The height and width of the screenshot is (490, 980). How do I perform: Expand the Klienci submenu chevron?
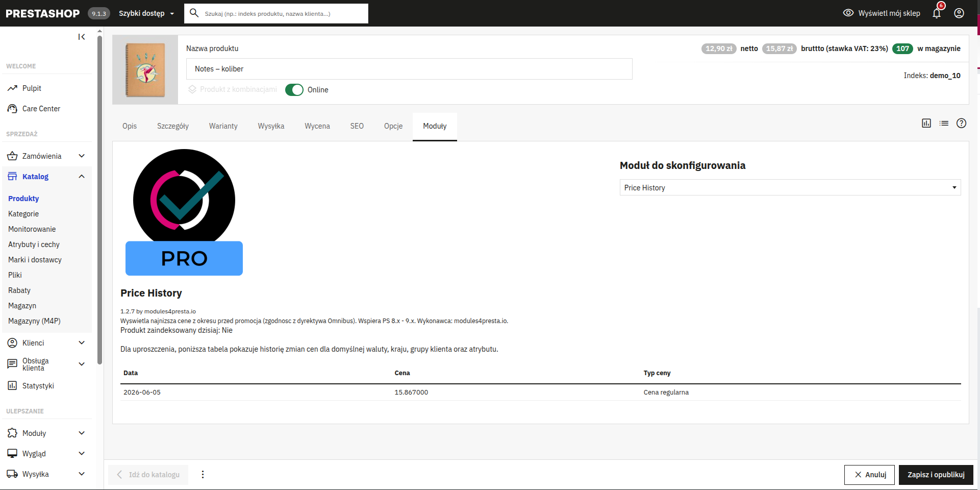tap(82, 343)
